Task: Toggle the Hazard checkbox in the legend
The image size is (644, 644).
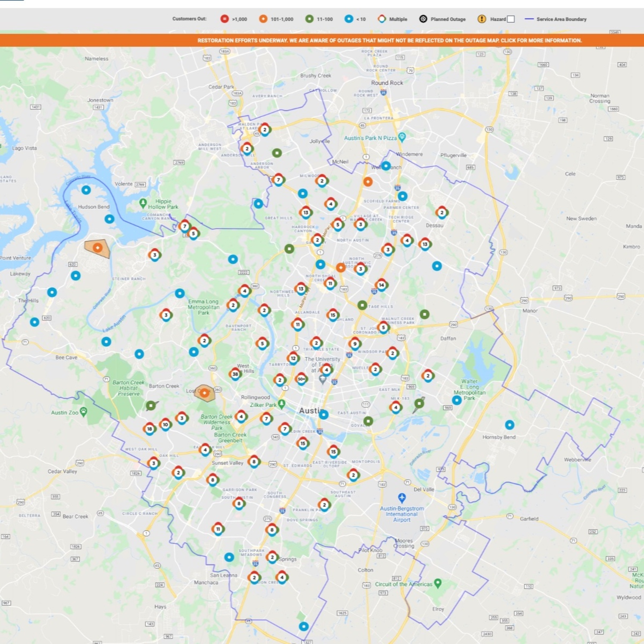Action: tap(511, 19)
